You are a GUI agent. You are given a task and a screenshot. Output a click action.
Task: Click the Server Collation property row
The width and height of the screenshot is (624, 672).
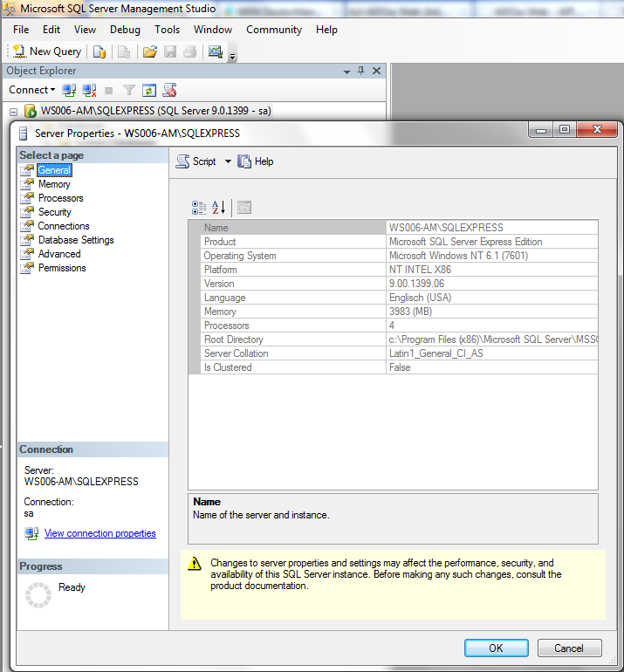(x=393, y=353)
